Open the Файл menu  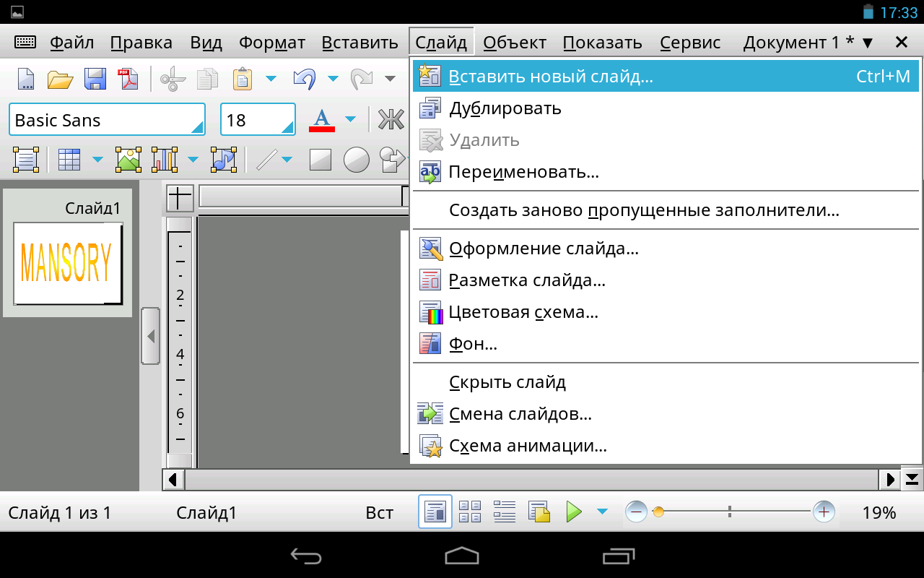coord(72,43)
